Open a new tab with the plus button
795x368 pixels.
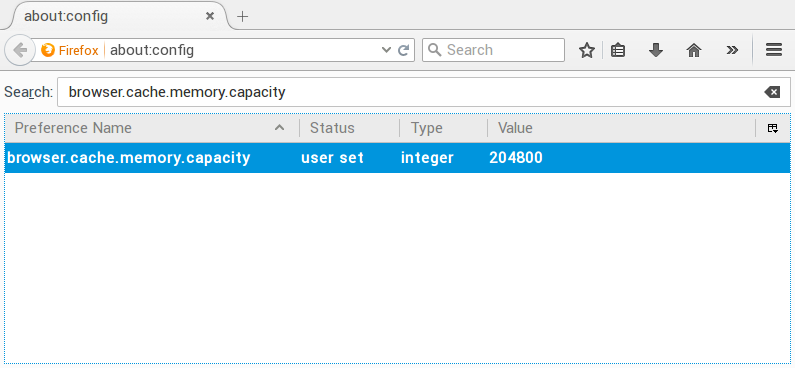pyautogui.click(x=243, y=16)
